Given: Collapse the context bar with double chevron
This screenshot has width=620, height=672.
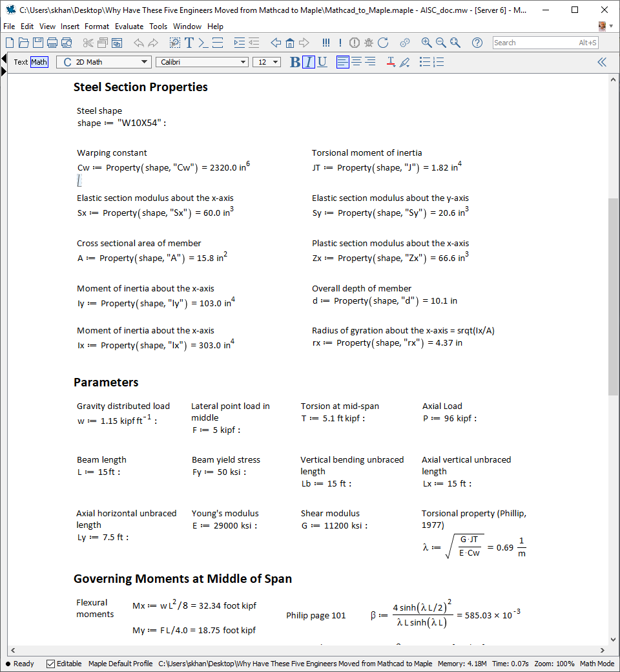Looking at the screenshot, I should pos(601,62).
